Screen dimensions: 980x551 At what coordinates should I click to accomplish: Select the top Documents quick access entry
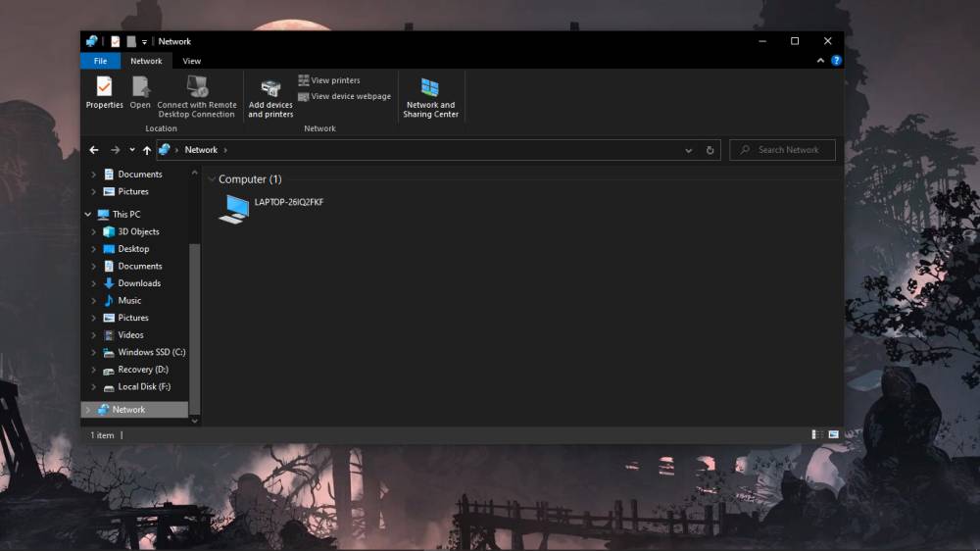tap(139, 175)
